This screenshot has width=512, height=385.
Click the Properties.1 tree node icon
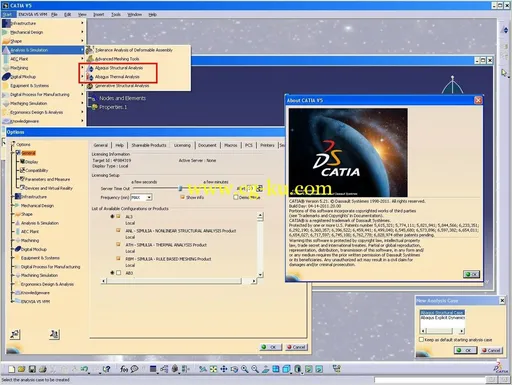tap(95, 107)
